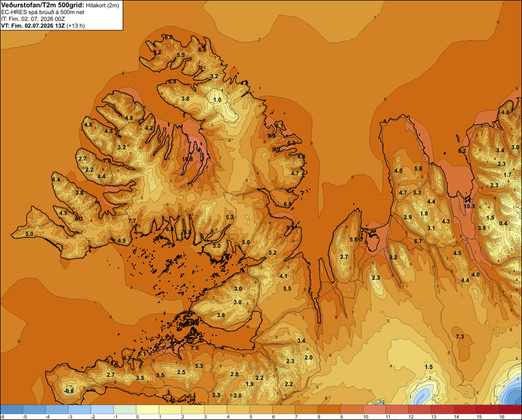Click the 1.9 temperature label in the south
The height and width of the screenshot is (420, 522).
pos(250,383)
